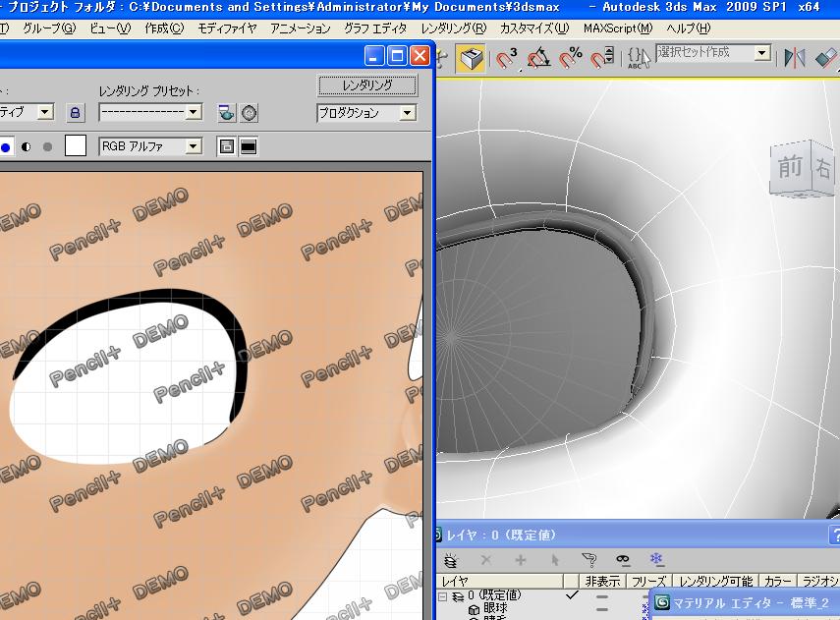Open the RGB アルファ channel dropdown

point(194,146)
